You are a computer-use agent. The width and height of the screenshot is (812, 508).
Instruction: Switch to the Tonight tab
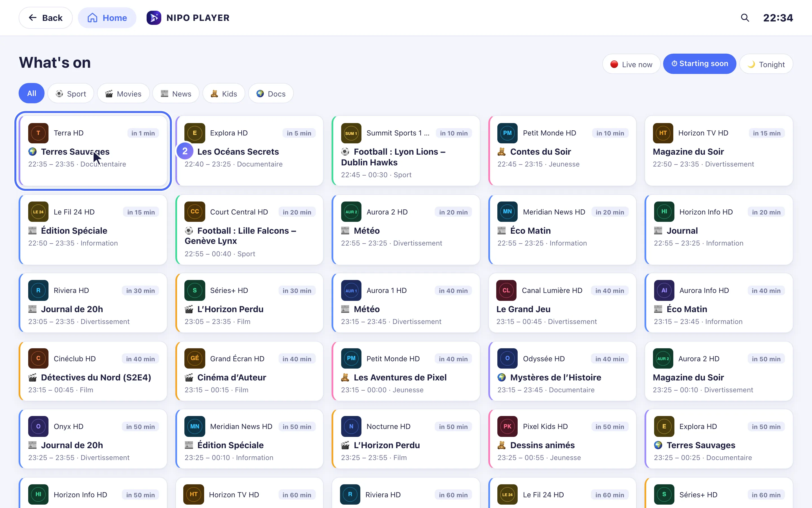tap(766, 64)
